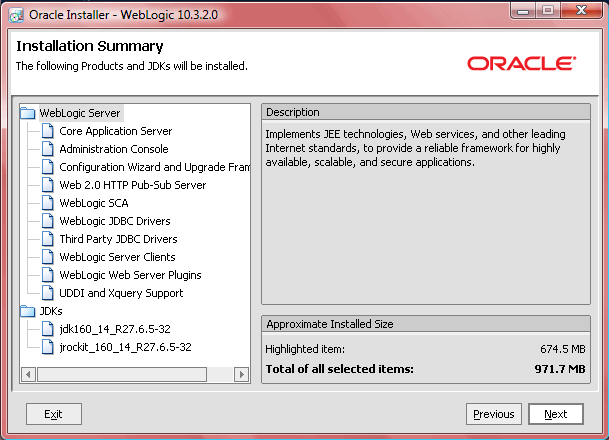Screen dimensions: 609x440
Task: Click the Exit button
Action: point(54,414)
